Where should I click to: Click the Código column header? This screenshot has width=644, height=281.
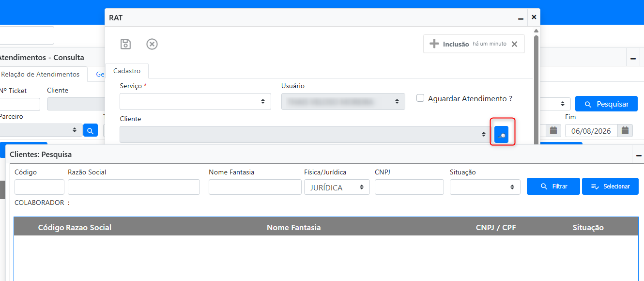pyautogui.click(x=51, y=227)
